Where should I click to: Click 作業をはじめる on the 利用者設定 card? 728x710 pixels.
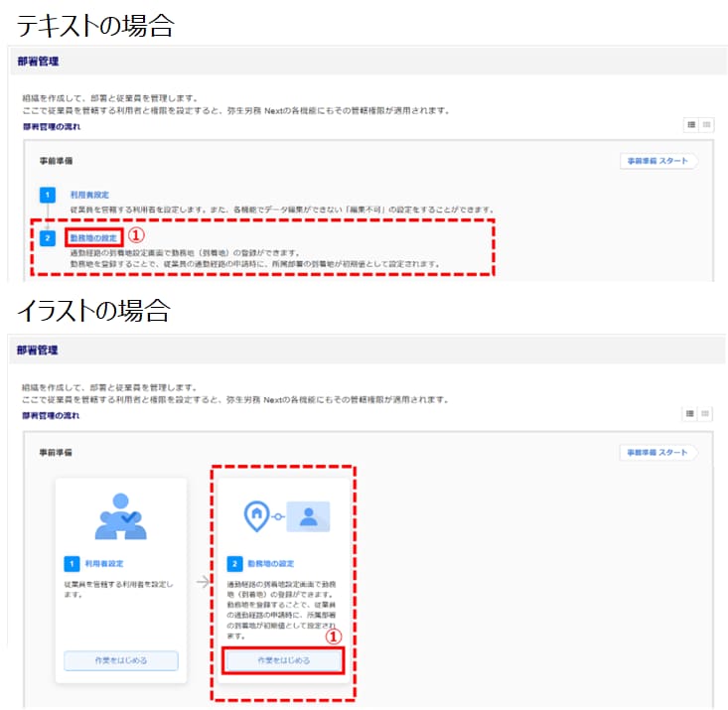click(120, 660)
